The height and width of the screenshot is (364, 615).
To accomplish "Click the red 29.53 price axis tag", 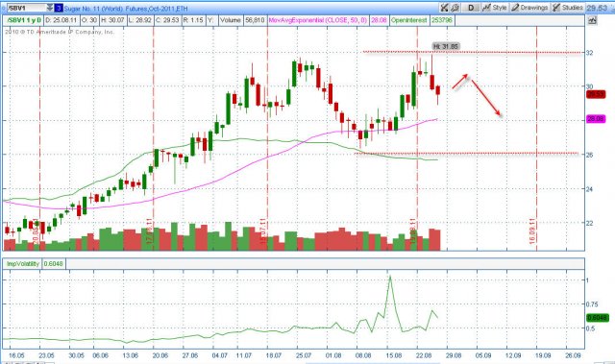I will [596, 94].
